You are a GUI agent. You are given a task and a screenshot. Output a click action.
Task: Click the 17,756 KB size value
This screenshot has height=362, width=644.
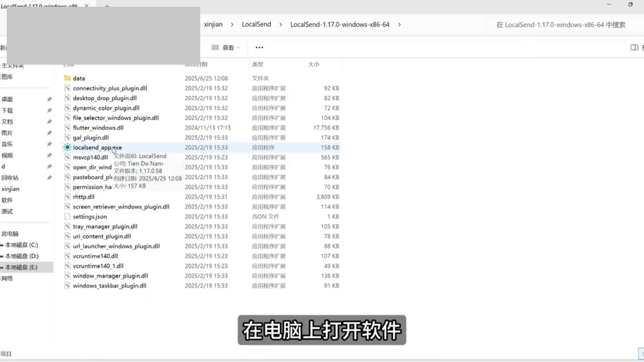[x=326, y=128]
